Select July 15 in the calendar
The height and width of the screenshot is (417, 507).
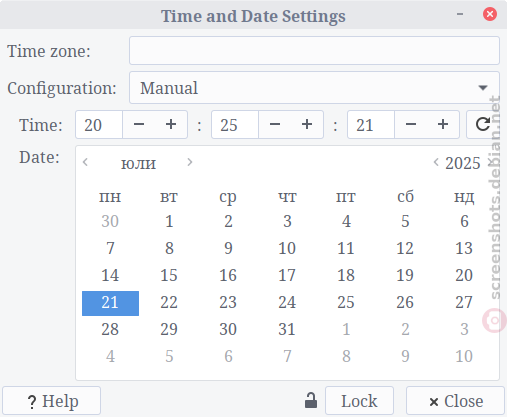tap(169, 275)
